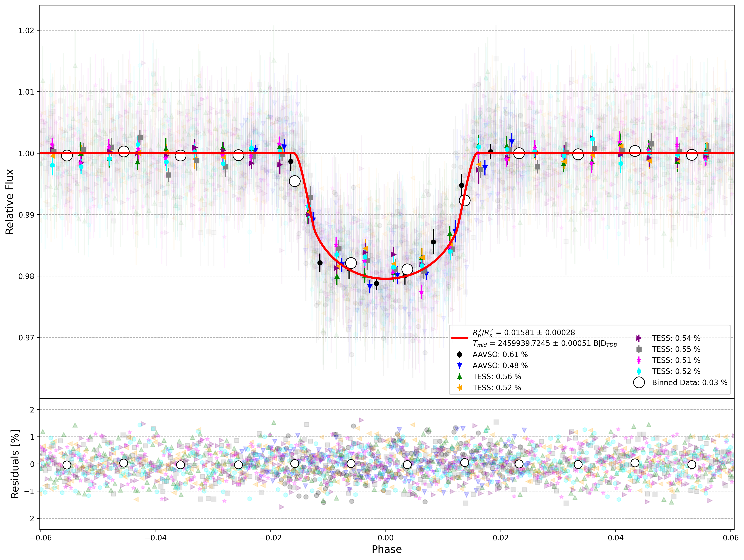Click the Relative Flux axis label

(x=9, y=202)
